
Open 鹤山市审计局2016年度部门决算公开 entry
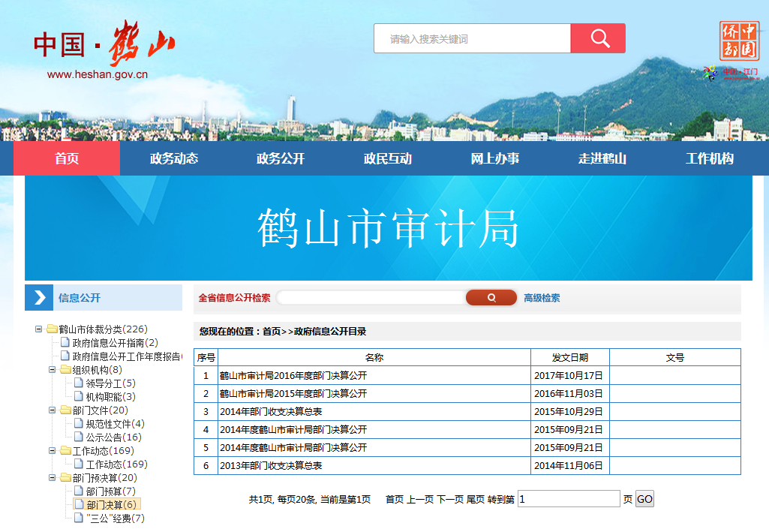pyautogui.click(x=293, y=376)
